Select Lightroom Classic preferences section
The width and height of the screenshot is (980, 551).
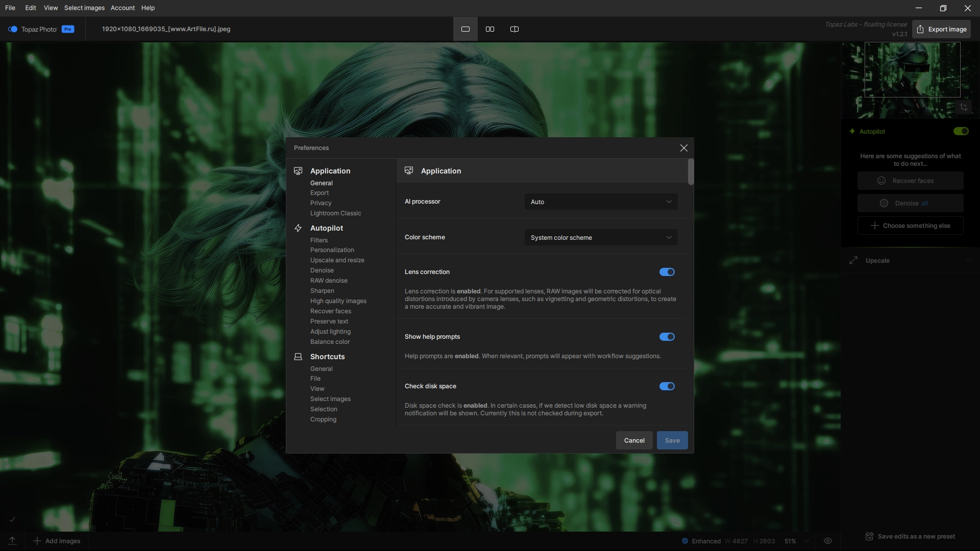335,213
